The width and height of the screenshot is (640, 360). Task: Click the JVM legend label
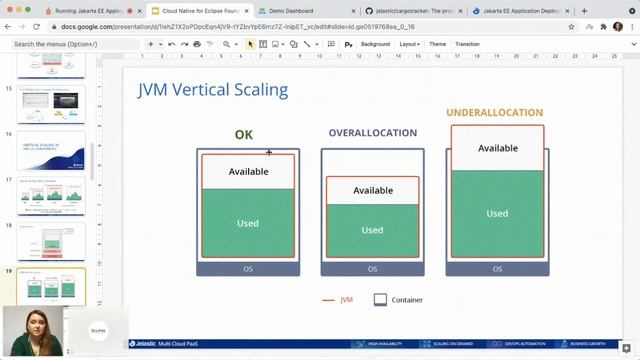[x=347, y=300]
